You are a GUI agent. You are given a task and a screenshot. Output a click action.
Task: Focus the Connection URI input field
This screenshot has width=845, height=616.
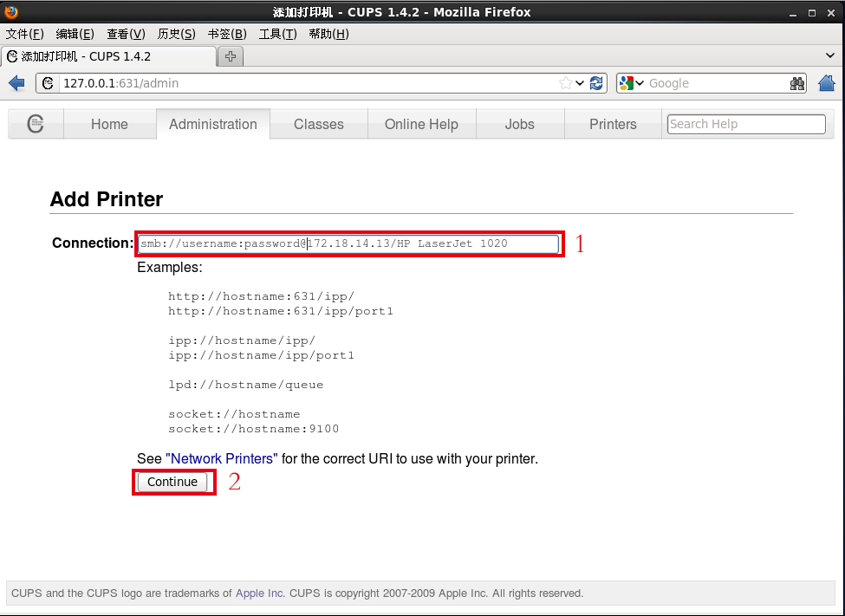pyautogui.click(x=348, y=243)
